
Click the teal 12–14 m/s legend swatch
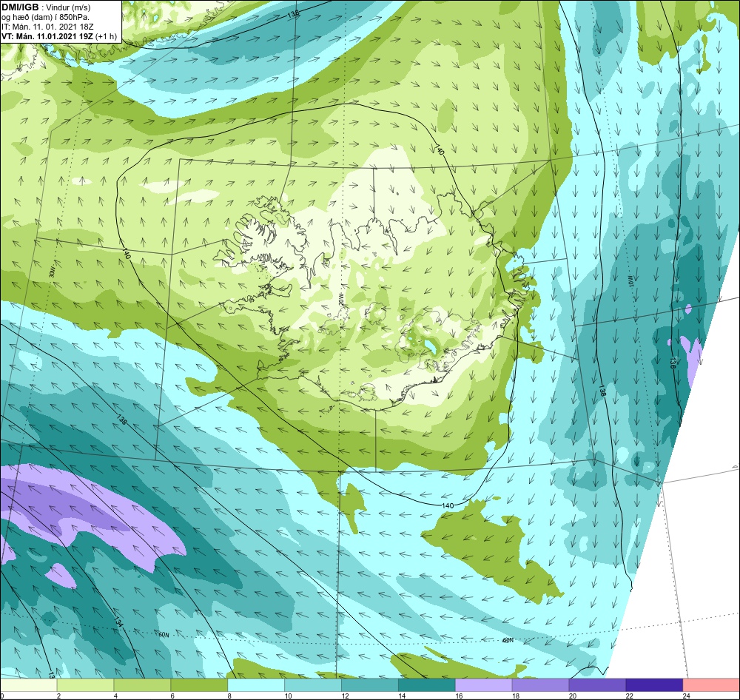[370, 684]
